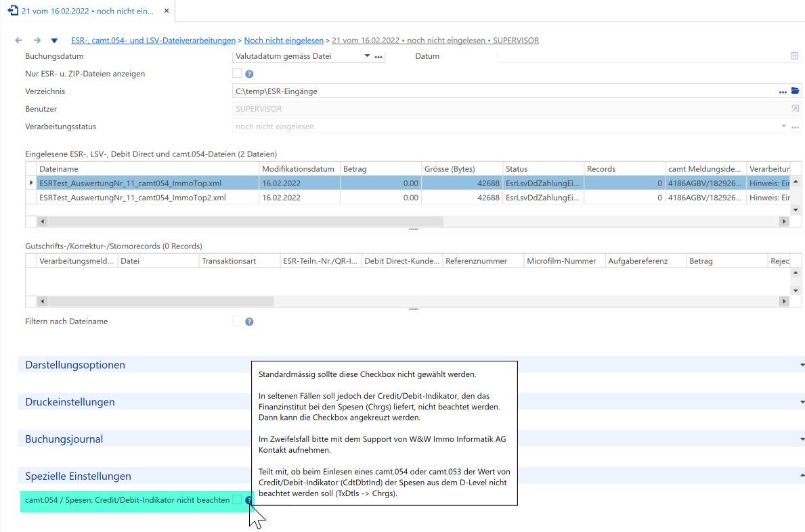805x532 pixels.
Task: Open the Datum calendar picker icon
Action: click(x=794, y=56)
